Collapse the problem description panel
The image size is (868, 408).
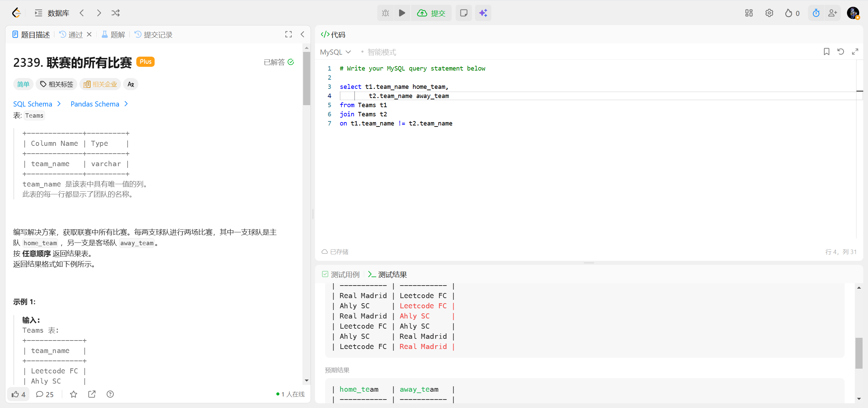[x=302, y=34]
